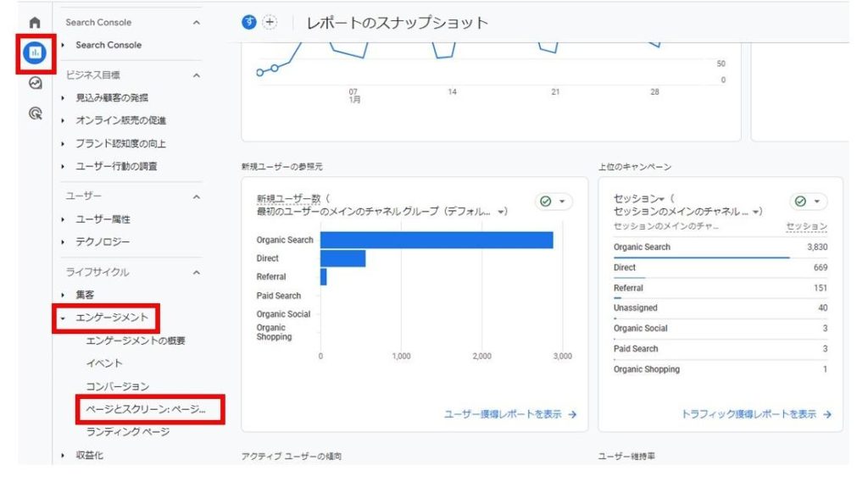Open ランディングページ report

pos(128,432)
